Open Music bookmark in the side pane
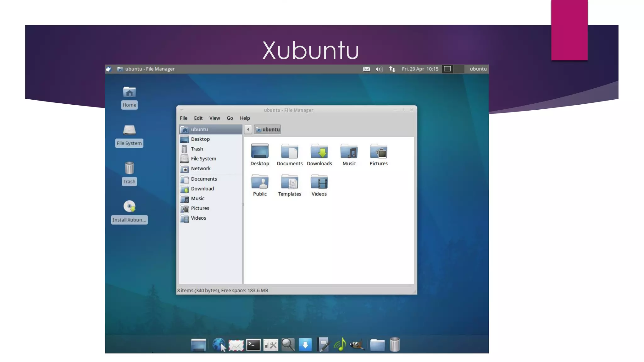 point(211,199)
